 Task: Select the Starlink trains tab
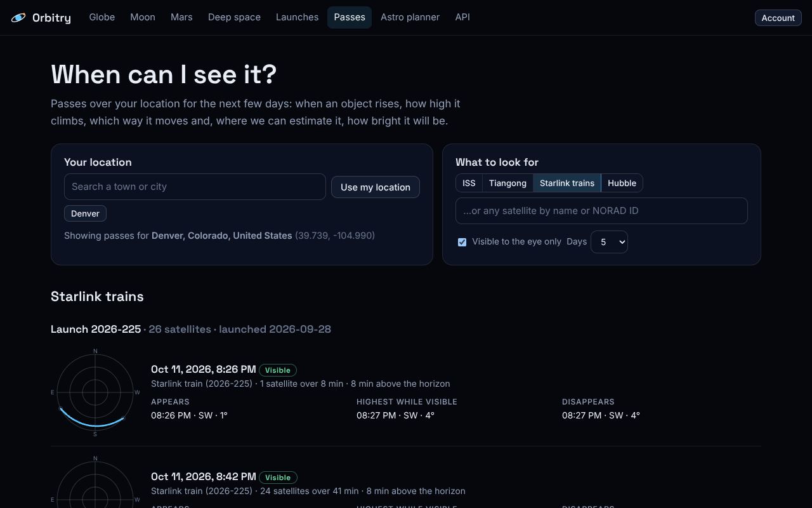pyautogui.click(x=567, y=183)
